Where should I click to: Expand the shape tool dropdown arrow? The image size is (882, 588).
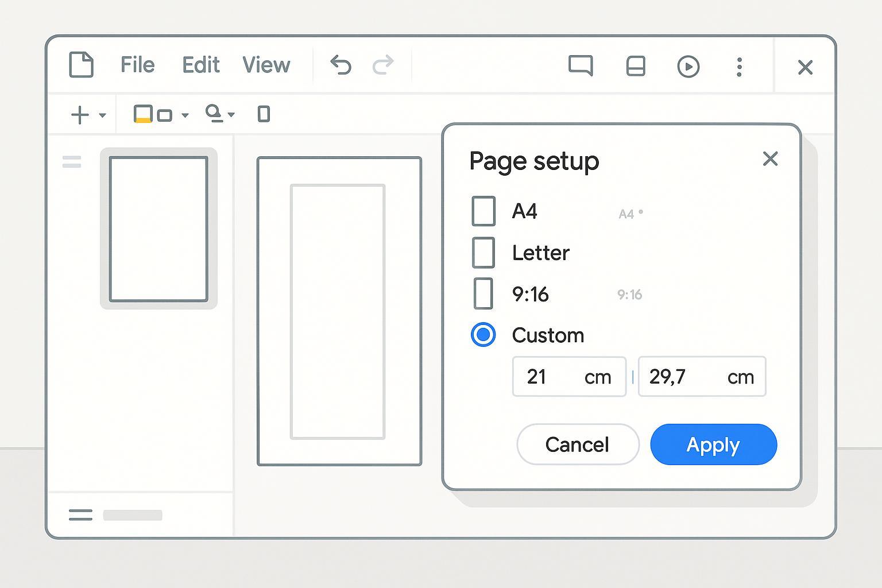[x=231, y=115]
